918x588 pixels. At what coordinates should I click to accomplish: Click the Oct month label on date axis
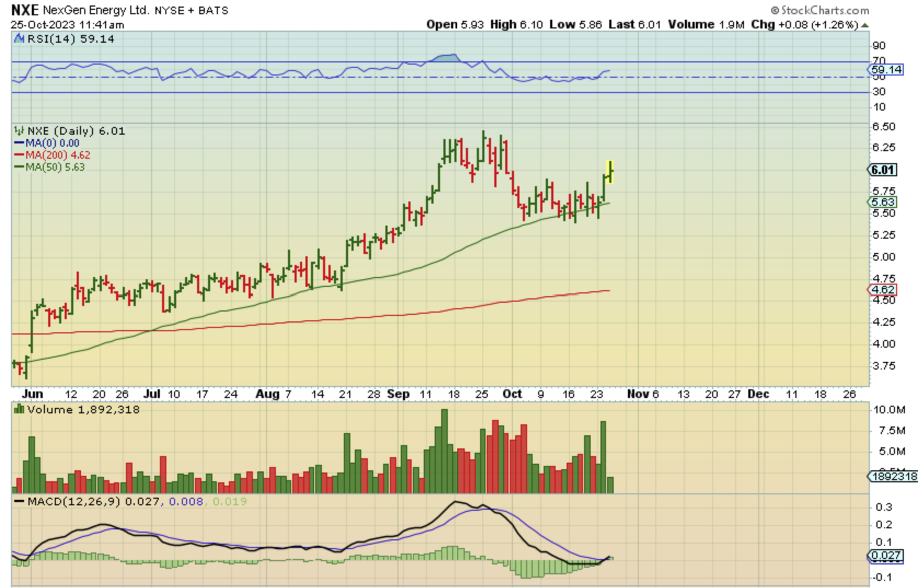point(512,394)
